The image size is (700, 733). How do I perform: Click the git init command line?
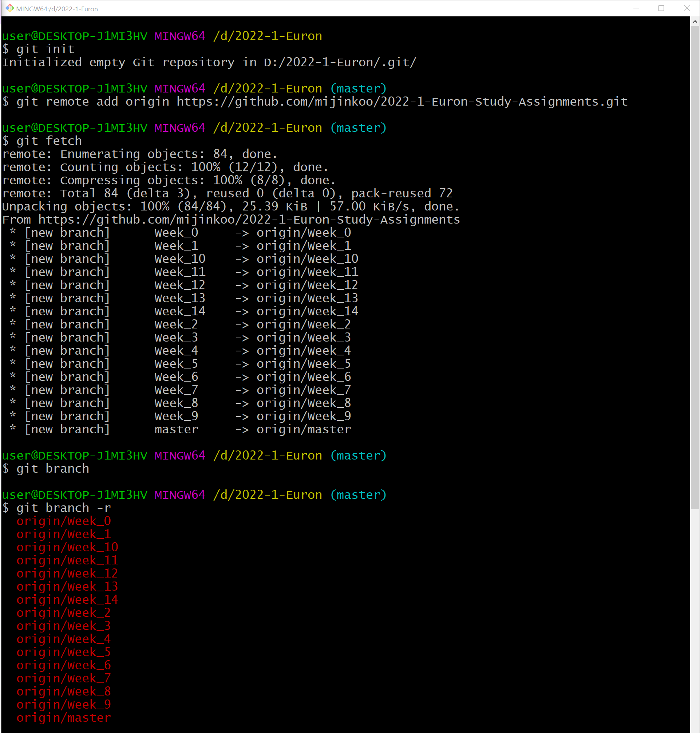pyautogui.click(x=46, y=49)
